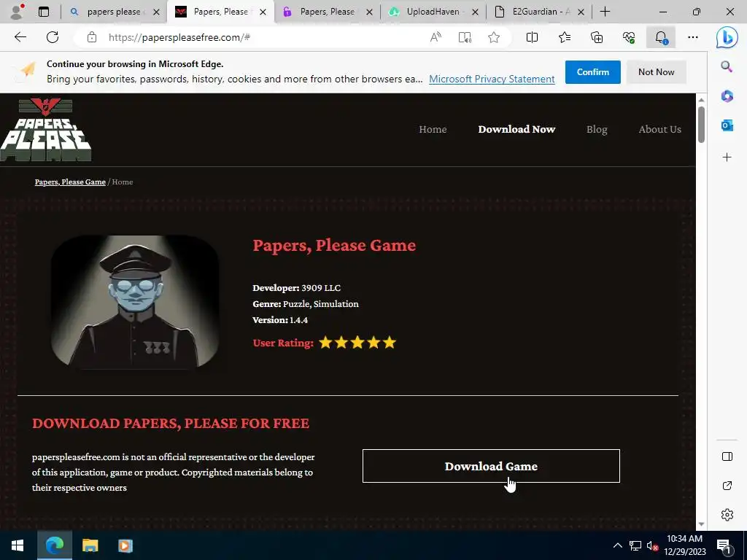
Task: Close the active Papers, Please tab
Action: (263, 12)
